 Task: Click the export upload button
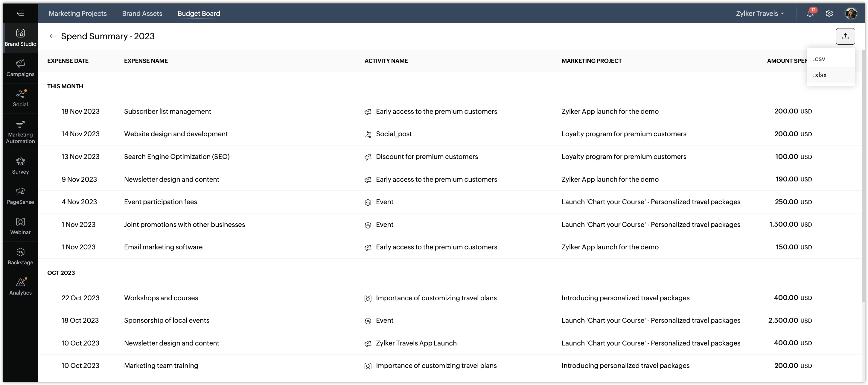click(x=845, y=36)
